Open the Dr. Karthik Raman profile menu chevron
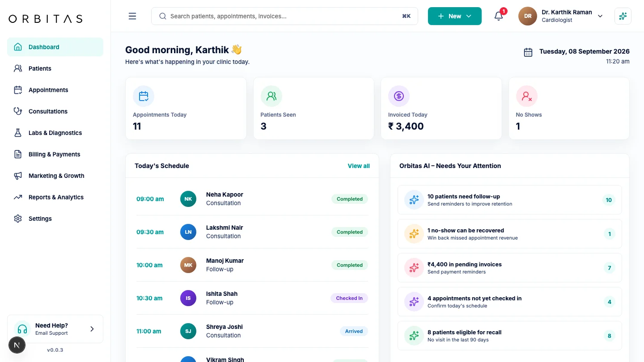This screenshot has width=644, height=362. [600, 16]
